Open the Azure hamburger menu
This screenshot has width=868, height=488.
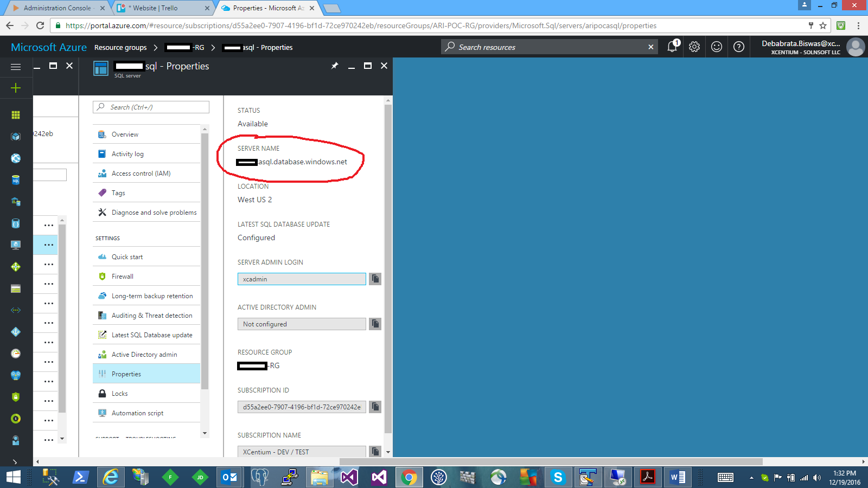point(16,67)
